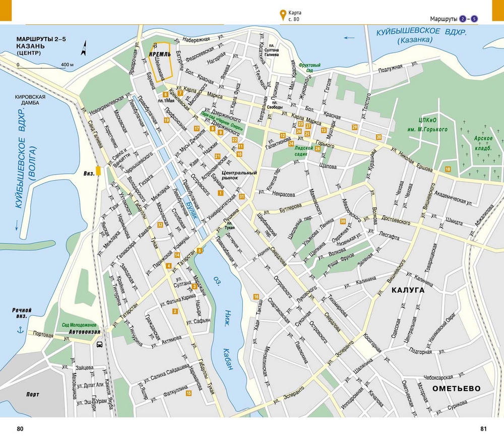Click the ОМЕТЬЕВО district label
This screenshot has height=444, width=504.
pyautogui.click(x=456, y=388)
